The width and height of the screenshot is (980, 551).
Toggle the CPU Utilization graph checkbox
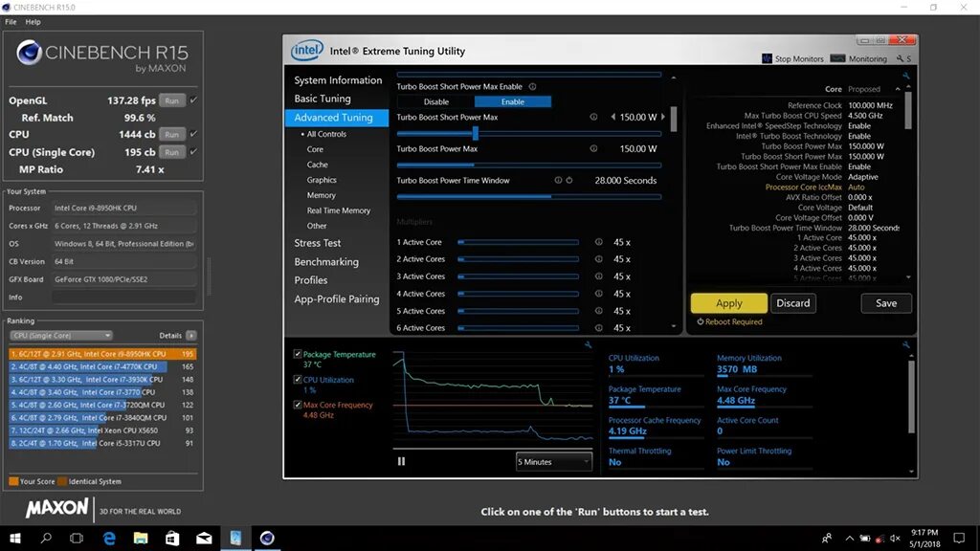298,379
